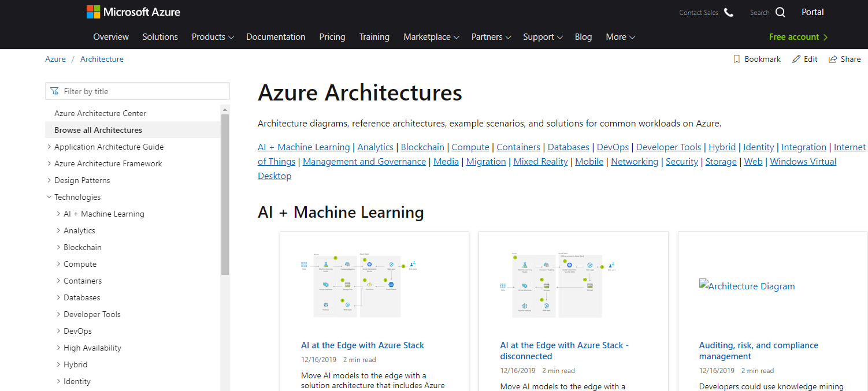Jump to Analytics category link
Viewport: 868px width, 391px height.
click(x=376, y=147)
